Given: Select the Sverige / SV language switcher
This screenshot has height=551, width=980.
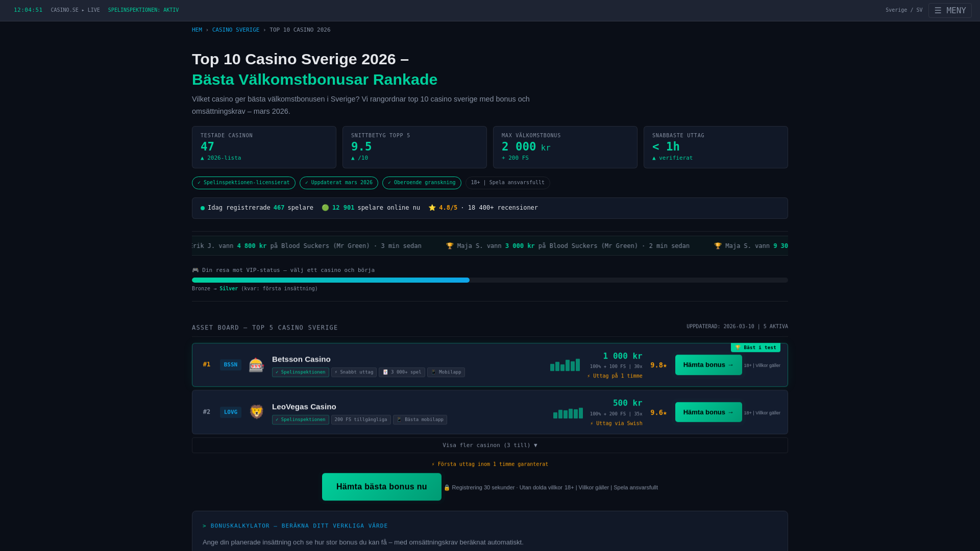Looking at the screenshot, I should (904, 10).
